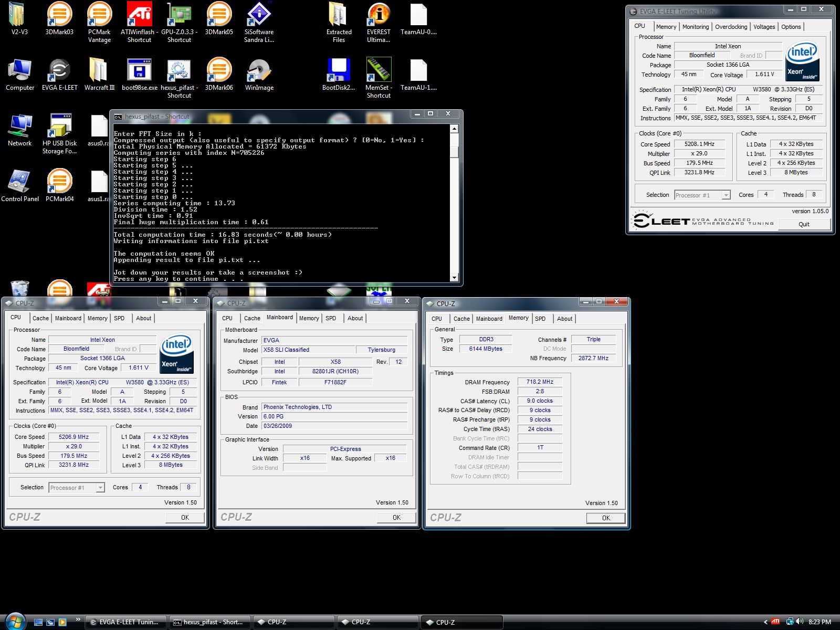
Task: Click the Show Desktop quick launch icon
Action: [x=38, y=622]
